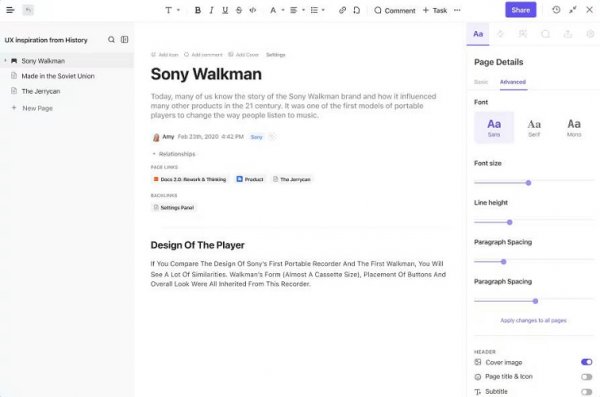Screen dimensions: 600x397
Task: Switch to the Advanced tab
Action: coord(513,82)
